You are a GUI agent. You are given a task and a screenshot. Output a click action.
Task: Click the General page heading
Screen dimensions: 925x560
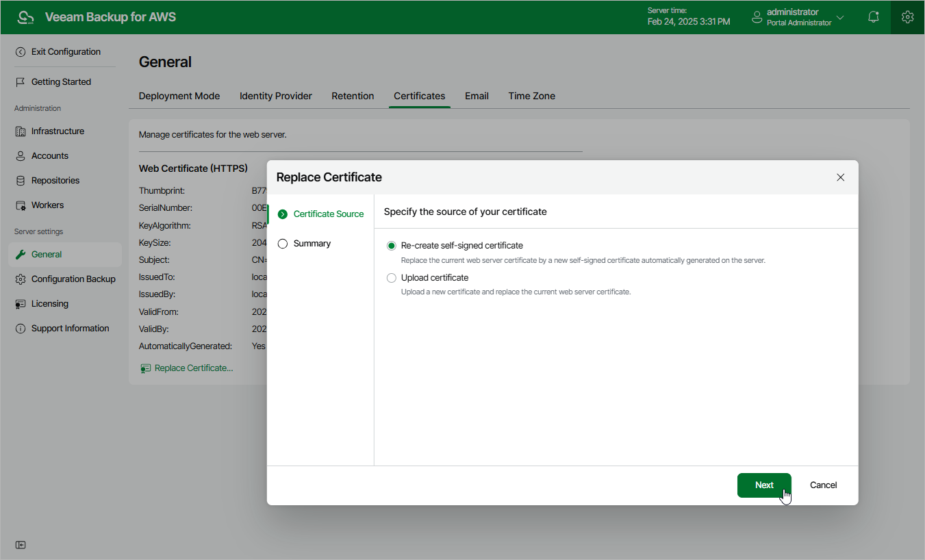pyautogui.click(x=166, y=62)
